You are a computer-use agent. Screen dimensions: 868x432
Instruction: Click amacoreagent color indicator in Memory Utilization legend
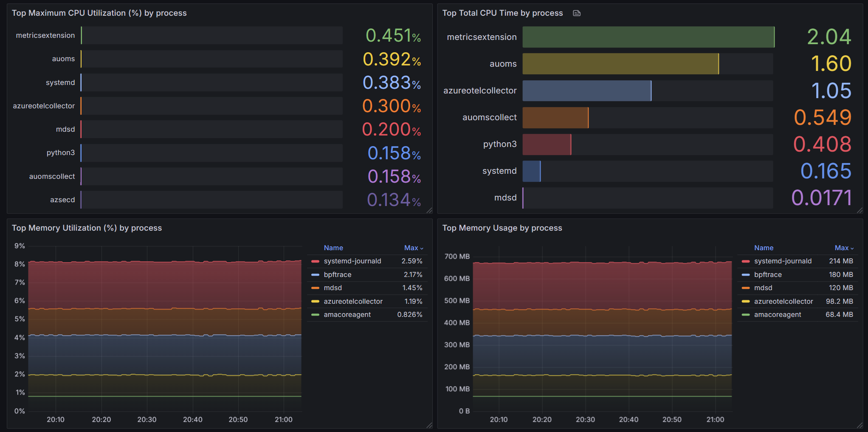[315, 315]
